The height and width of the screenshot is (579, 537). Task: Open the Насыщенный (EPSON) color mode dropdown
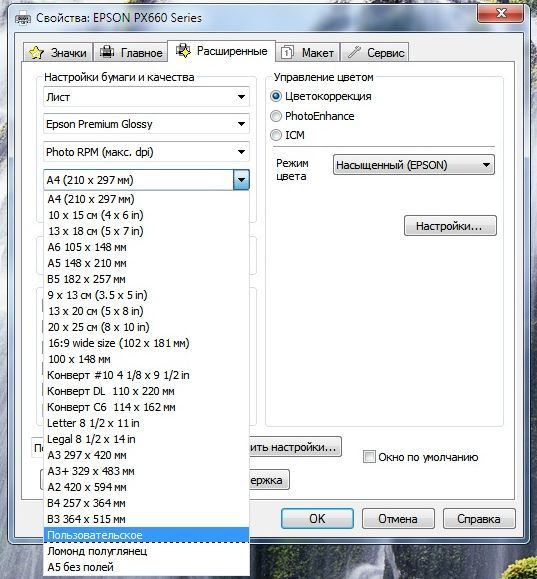[x=414, y=165]
